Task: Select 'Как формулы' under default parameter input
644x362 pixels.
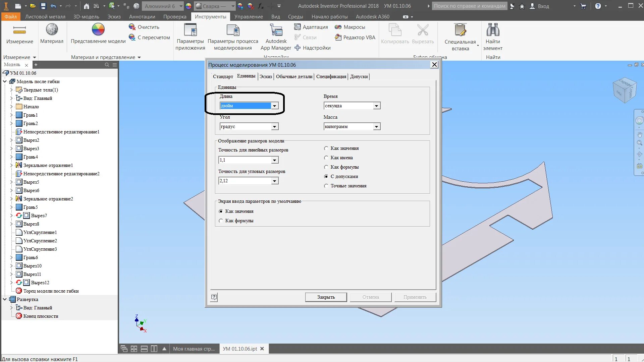Action: point(221,221)
